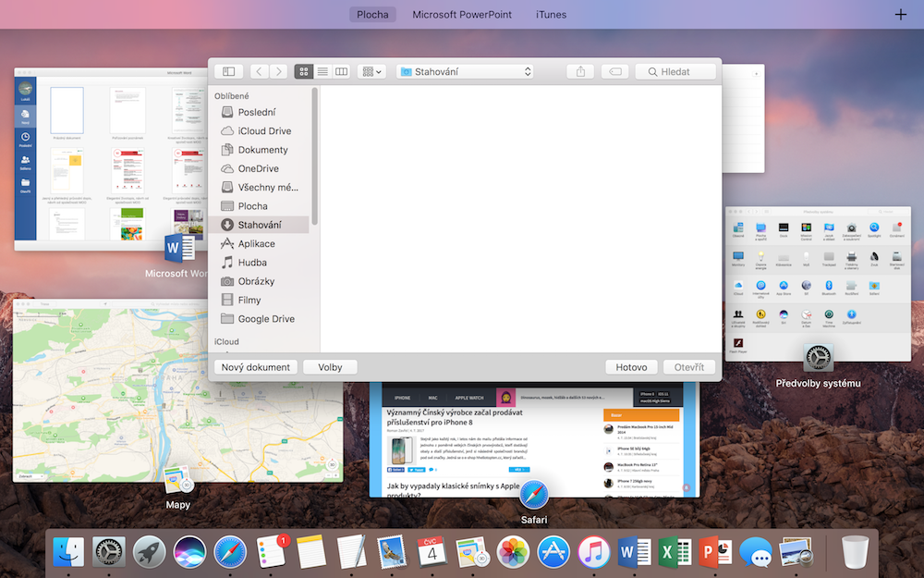
Task: Select the Safari window thumbnail
Action: pos(534,439)
